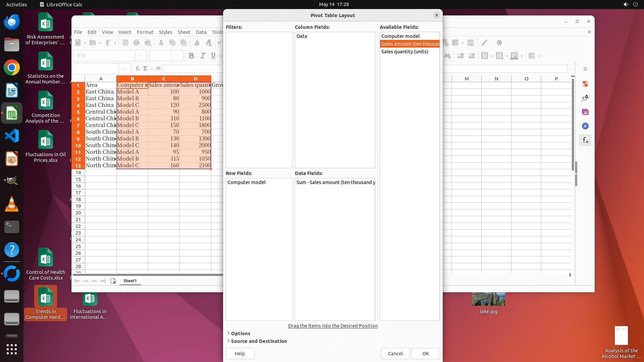
Task: Click the Bold formatting icon
Action: click(x=192, y=56)
